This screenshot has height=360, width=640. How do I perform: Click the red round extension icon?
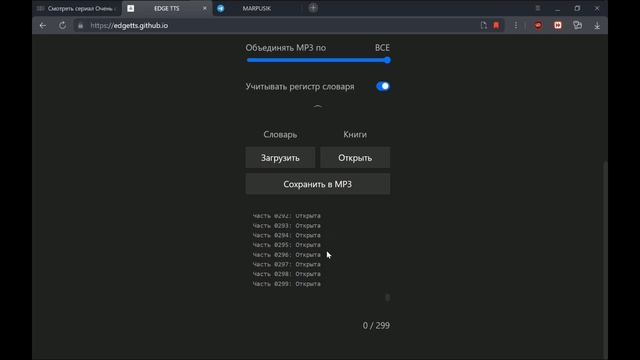click(x=538, y=25)
